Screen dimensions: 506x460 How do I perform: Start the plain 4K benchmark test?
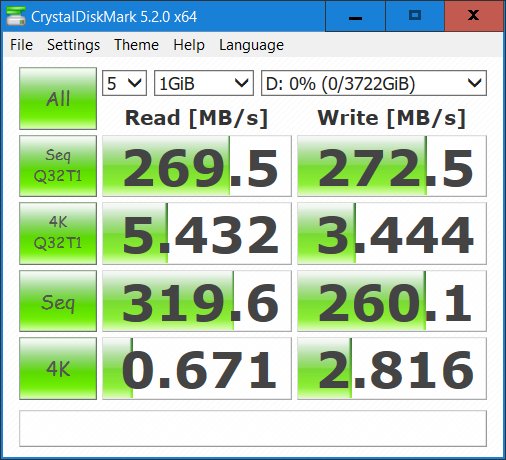pos(58,368)
